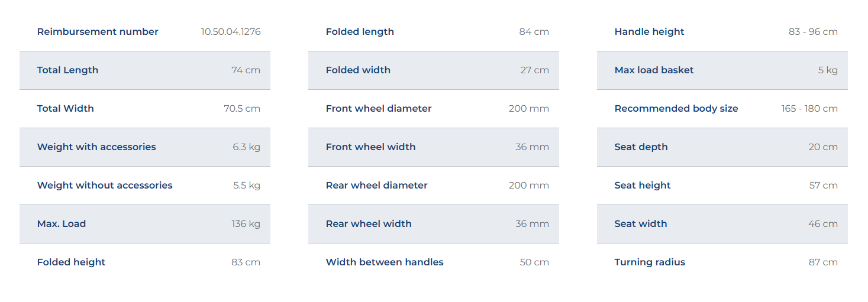Click the Rear wheel diameter label
The image size is (868, 302).
tap(376, 186)
